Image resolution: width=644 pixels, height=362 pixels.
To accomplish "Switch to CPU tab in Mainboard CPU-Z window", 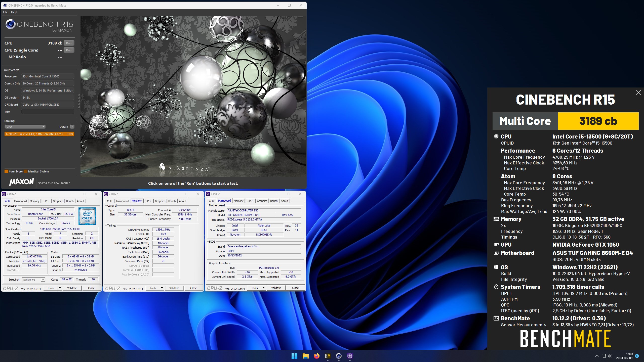I will point(211,201).
